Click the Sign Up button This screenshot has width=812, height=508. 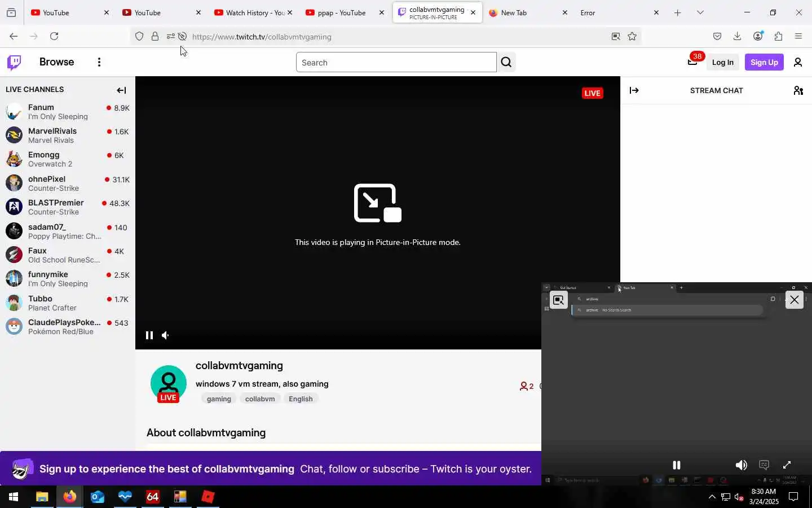[764, 62]
